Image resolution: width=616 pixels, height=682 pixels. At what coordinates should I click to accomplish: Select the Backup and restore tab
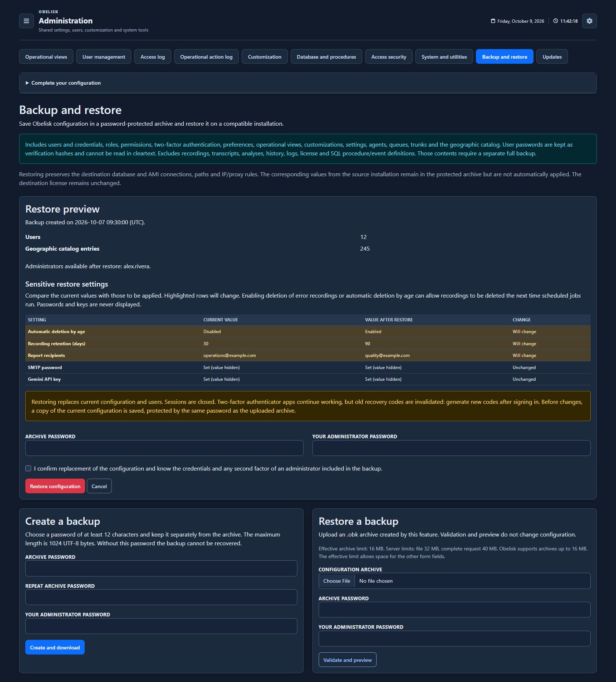click(x=505, y=57)
